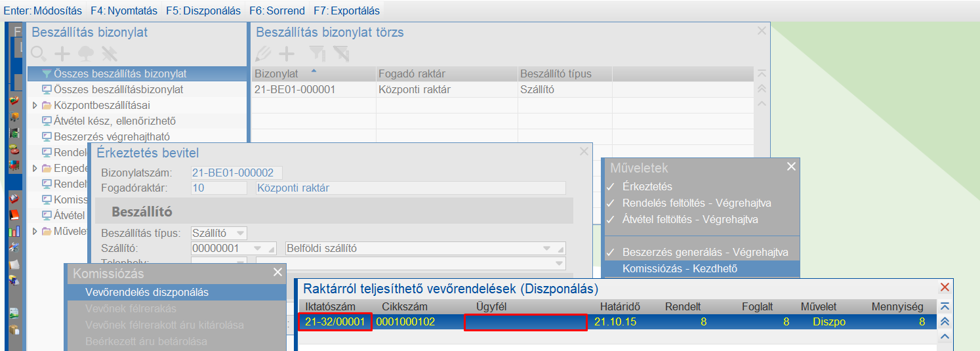This screenshot has width=980, height=351.
Task: Select Komissiózás - Kezdhető operation
Action: click(x=701, y=269)
